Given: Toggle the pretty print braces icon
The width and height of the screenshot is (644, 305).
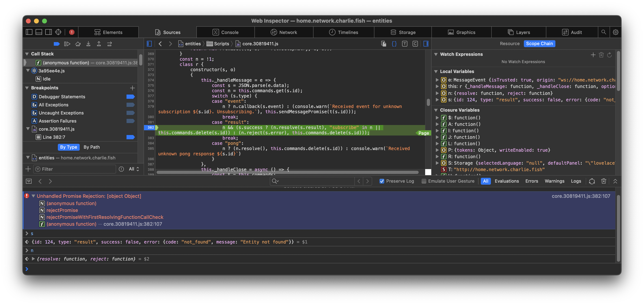Looking at the screenshot, I should 394,44.
